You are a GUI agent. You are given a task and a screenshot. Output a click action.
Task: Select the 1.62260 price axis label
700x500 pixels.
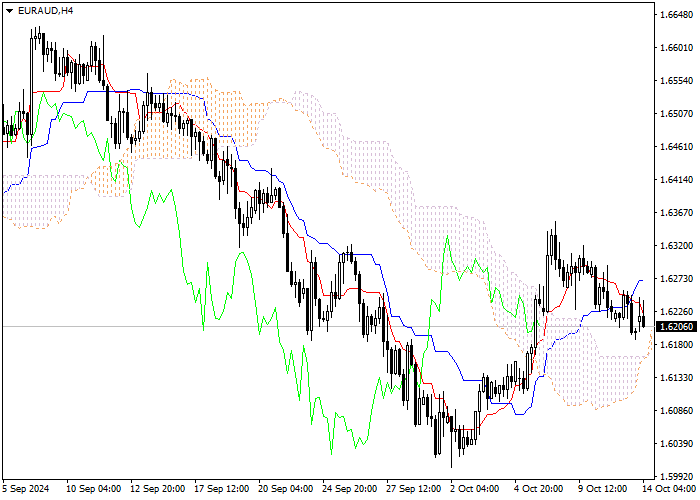point(676,312)
